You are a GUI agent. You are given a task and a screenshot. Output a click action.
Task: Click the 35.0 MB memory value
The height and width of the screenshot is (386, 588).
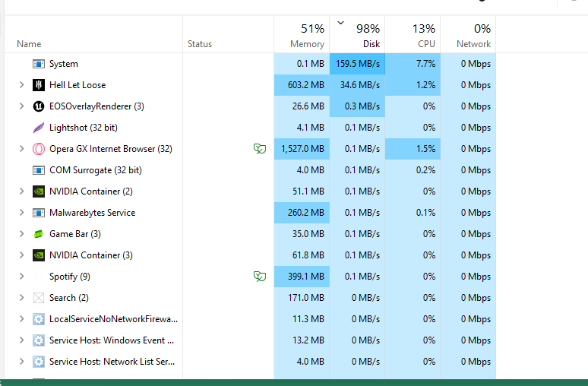click(x=308, y=234)
